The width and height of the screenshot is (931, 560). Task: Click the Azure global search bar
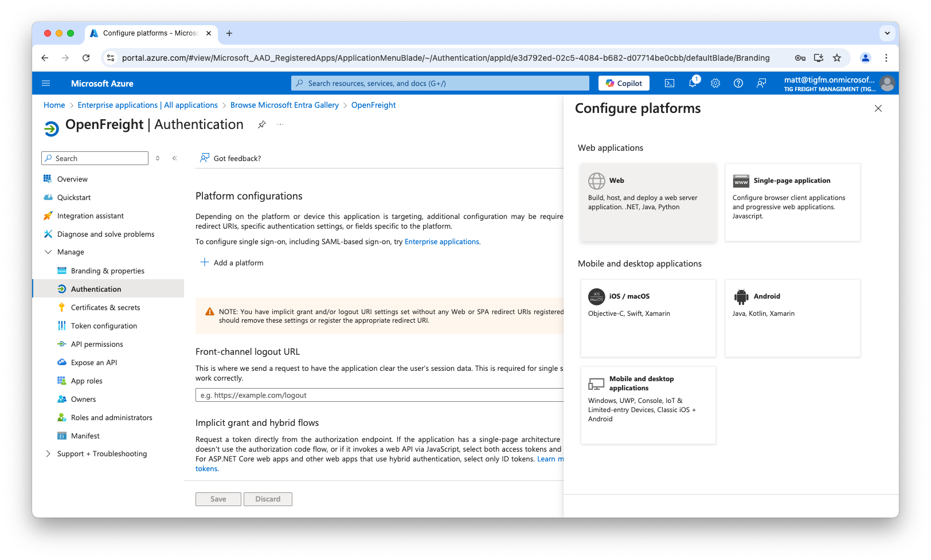[440, 83]
